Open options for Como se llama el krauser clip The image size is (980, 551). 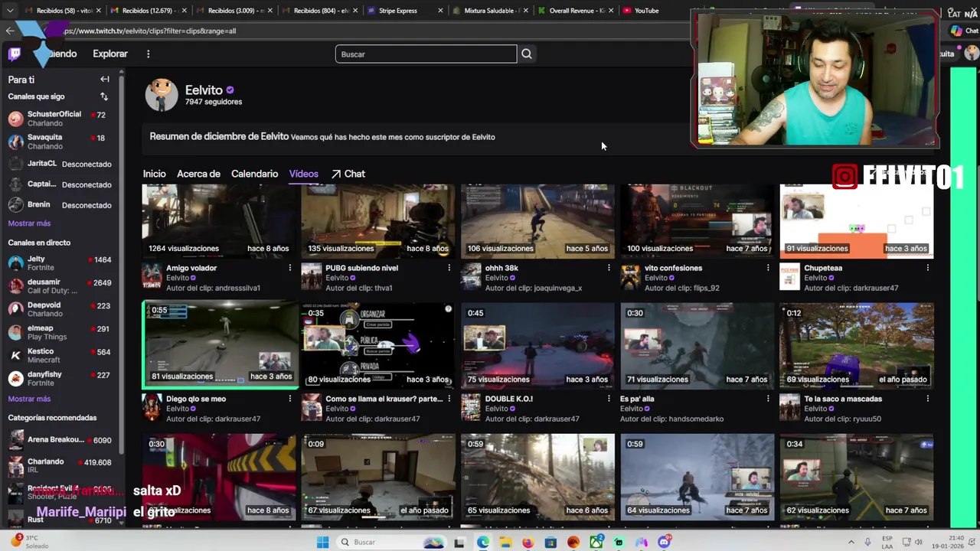(449, 399)
